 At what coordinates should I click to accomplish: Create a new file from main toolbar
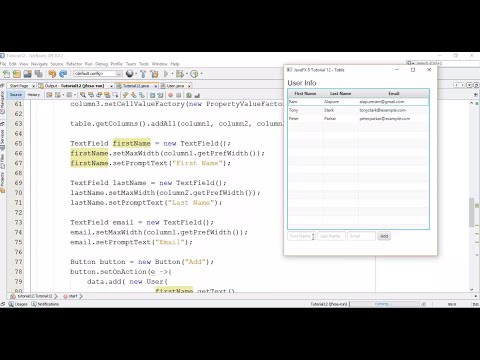6,74
